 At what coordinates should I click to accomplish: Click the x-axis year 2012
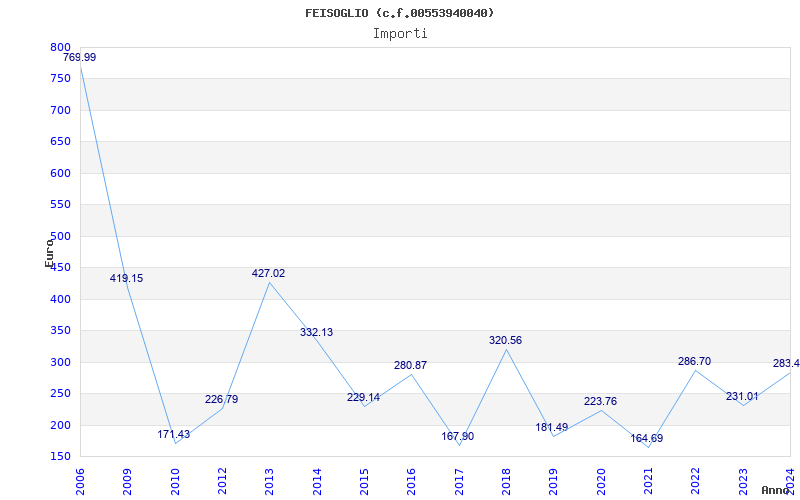222,482
